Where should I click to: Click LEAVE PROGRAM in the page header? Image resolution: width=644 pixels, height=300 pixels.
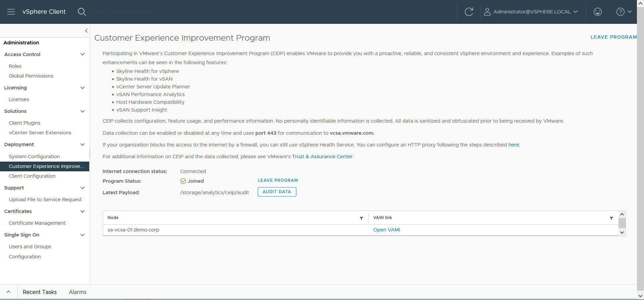[x=613, y=37]
